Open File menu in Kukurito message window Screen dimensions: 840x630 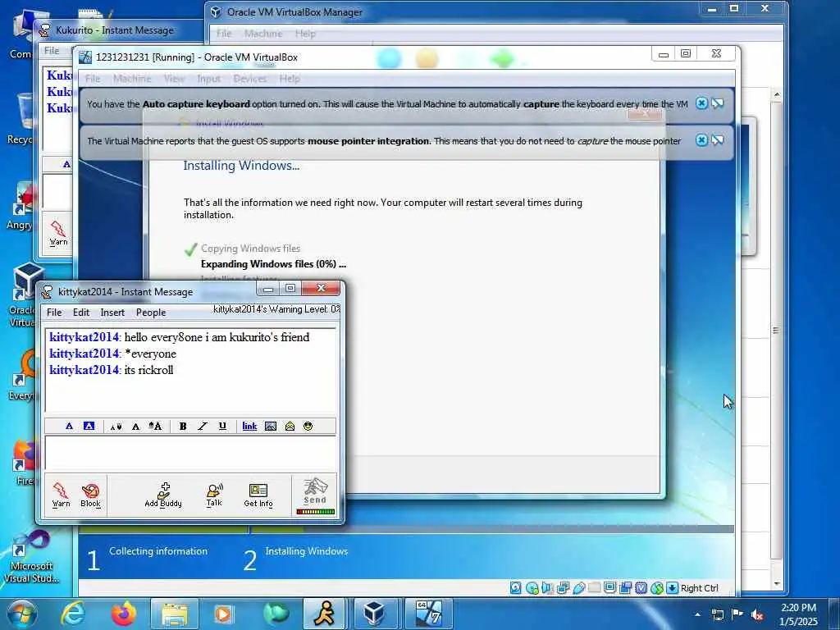coord(52,50)
